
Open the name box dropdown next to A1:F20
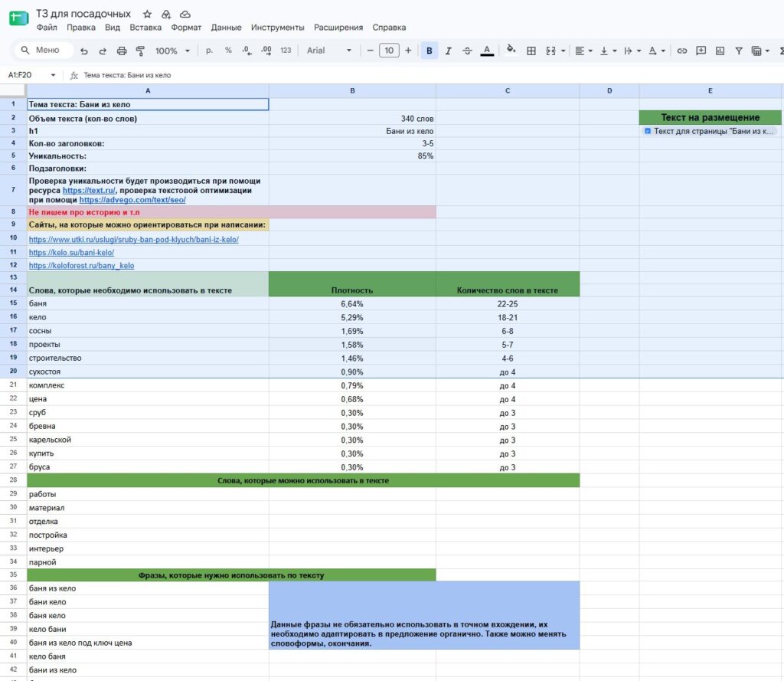click(x=53, y=75)
